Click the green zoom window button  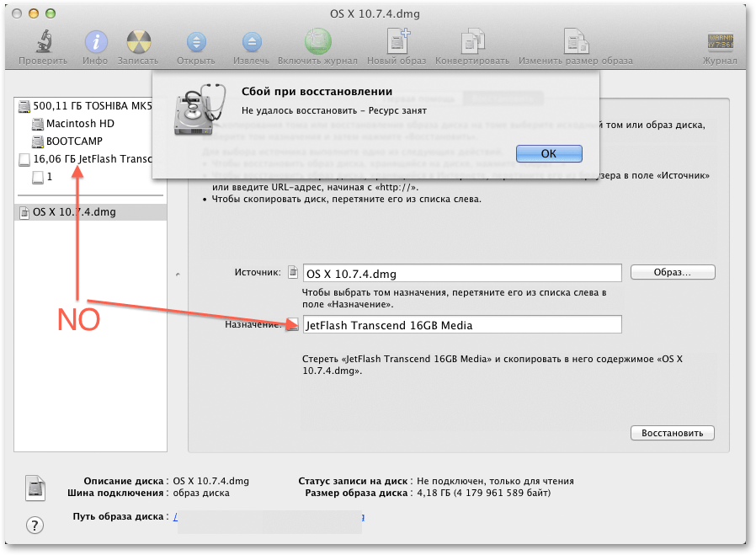[x=51, y=13]
